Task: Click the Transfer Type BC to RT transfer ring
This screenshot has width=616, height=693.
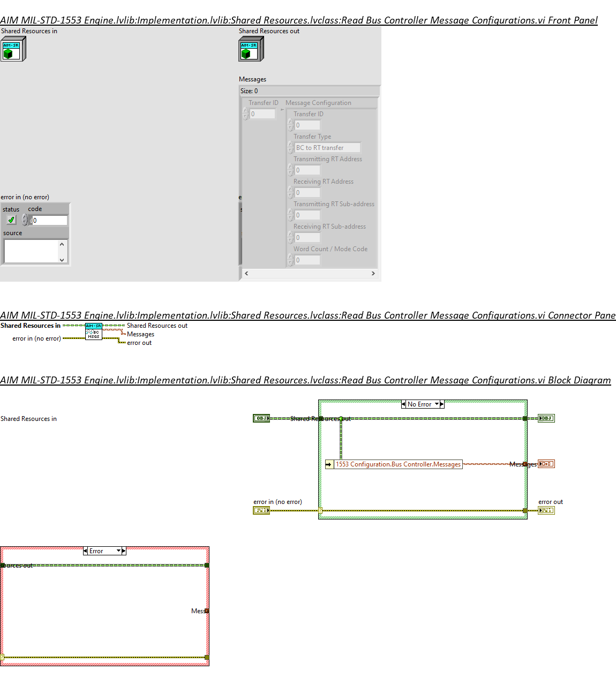Action: pyautogui.click(x=327, y=148)
